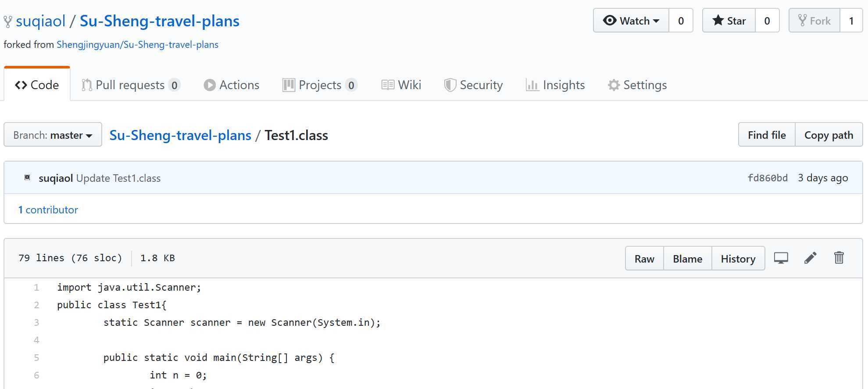
Task: Open file in GitHub Desktop icon
Action: point(781,258)
